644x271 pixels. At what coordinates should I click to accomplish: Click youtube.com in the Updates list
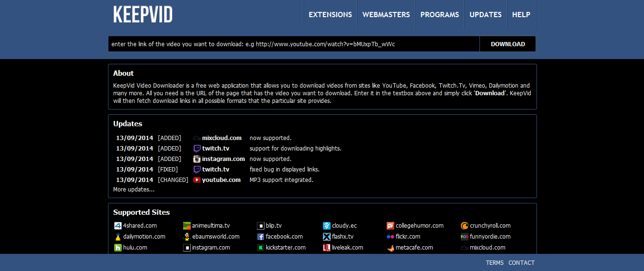(221, 180)
